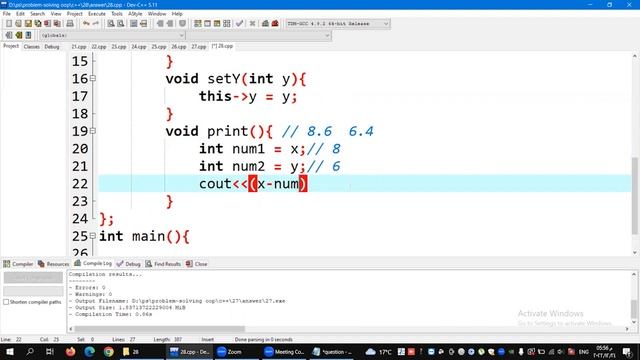This screenshot has height=360, width=640.
Task: Click the Toggle bookmark toolbar icon
Action: pos(182,24)
